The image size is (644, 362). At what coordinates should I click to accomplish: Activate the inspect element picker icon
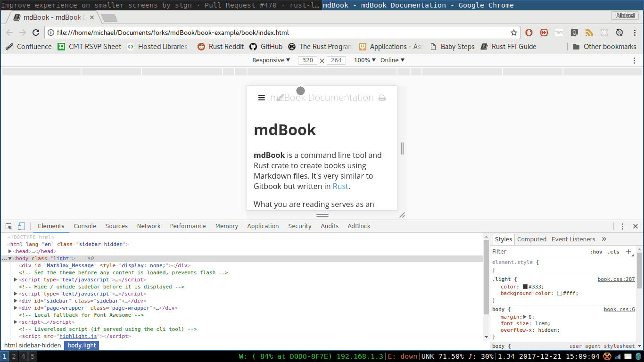(x=8, y=226)
